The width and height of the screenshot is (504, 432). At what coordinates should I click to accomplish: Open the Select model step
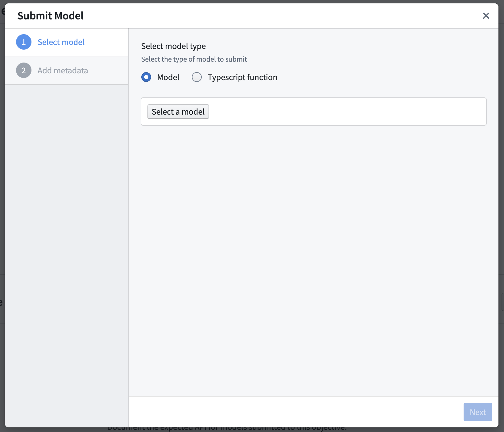67,42
